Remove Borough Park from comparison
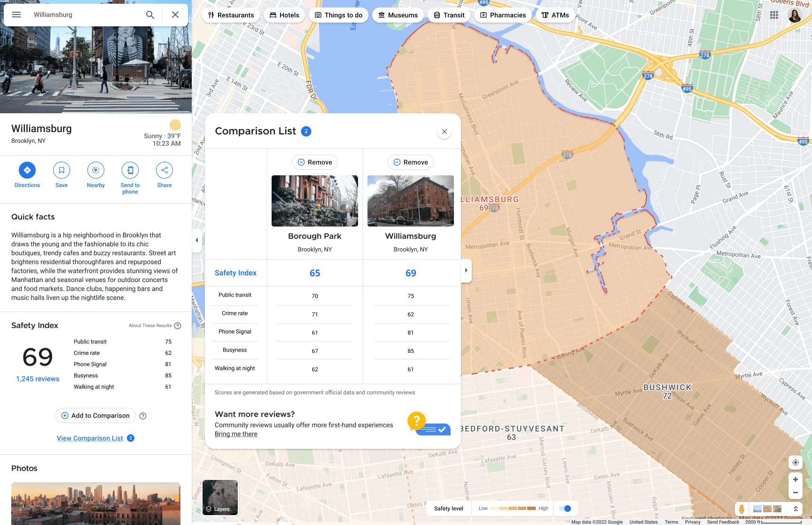The height and width of the screenshot is (525, 812). coord(315,162)
